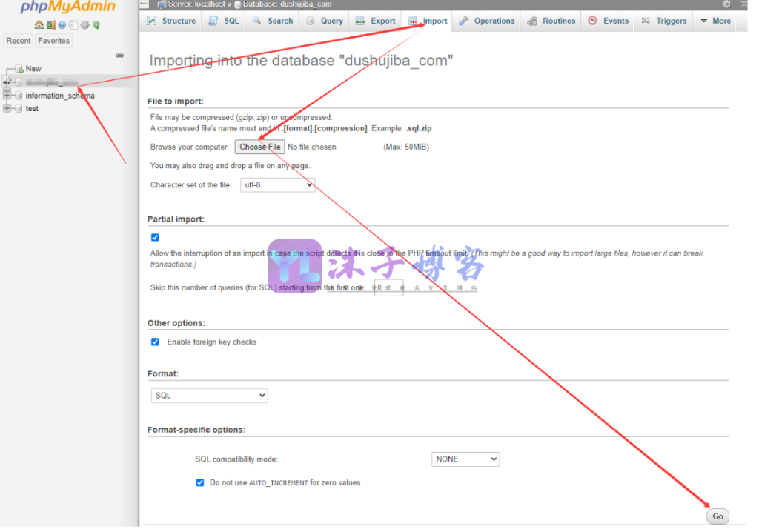Viewport: 759px width, 532px height.
Task: Expand the information_schema tree node
Action: pyautogui.click(x=7, y=96)
